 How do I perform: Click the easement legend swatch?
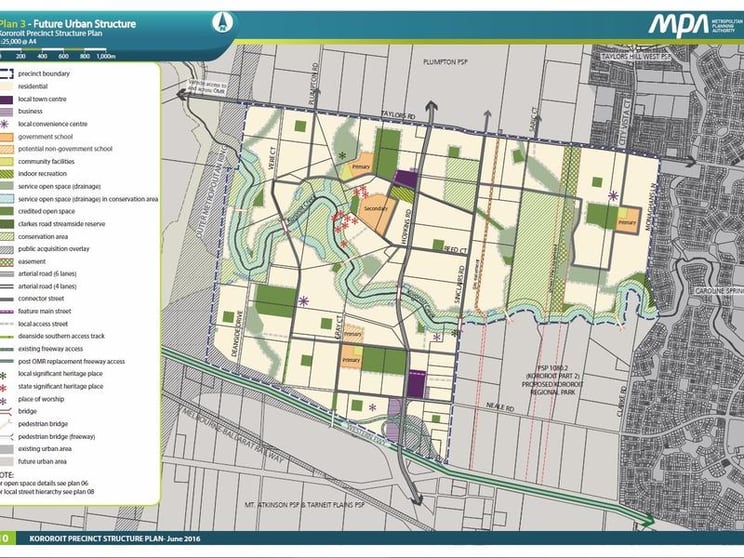6,261
